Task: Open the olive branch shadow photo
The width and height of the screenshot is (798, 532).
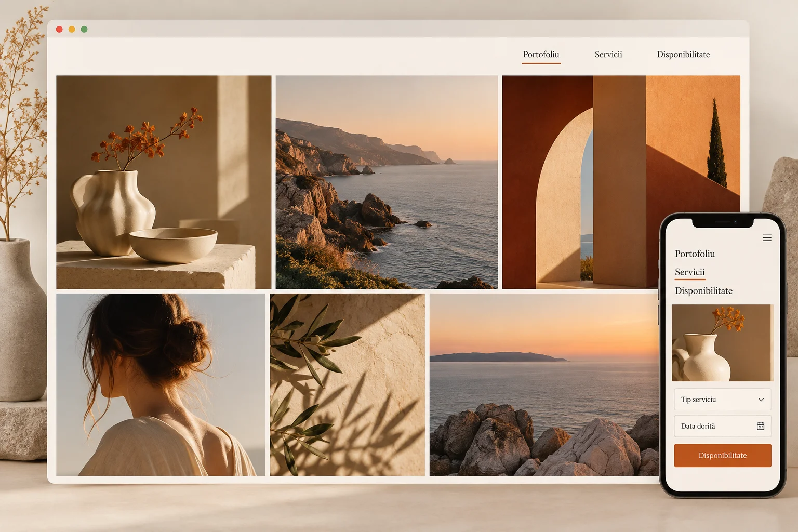Action: [x=348, y=384]
